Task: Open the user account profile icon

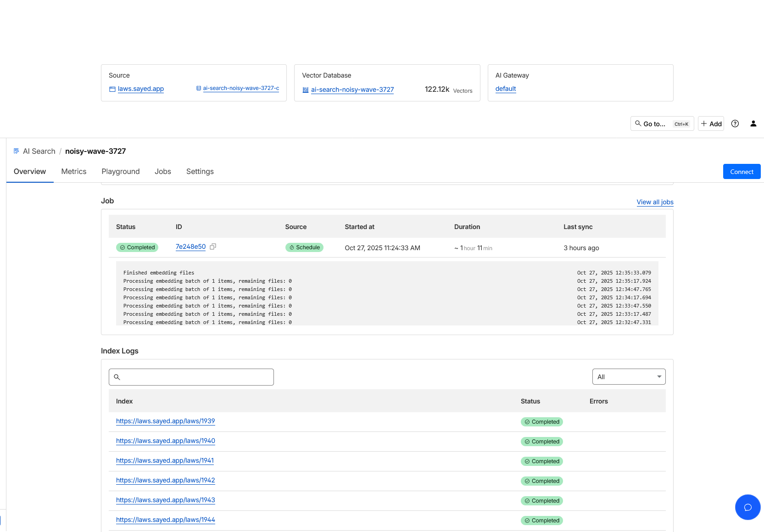Action: [753, 123]
